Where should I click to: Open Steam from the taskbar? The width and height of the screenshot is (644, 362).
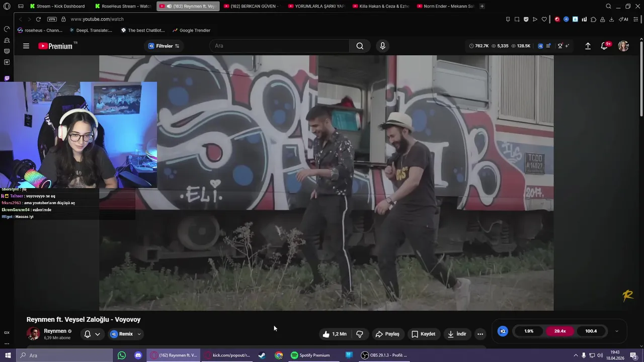click(x=262, y=355)
